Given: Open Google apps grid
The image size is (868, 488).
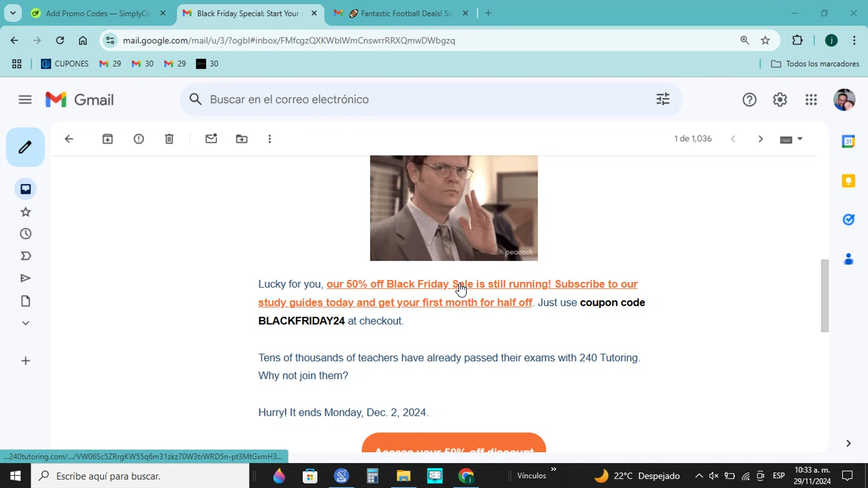Looking at the screenshot, I should (811, 100).
